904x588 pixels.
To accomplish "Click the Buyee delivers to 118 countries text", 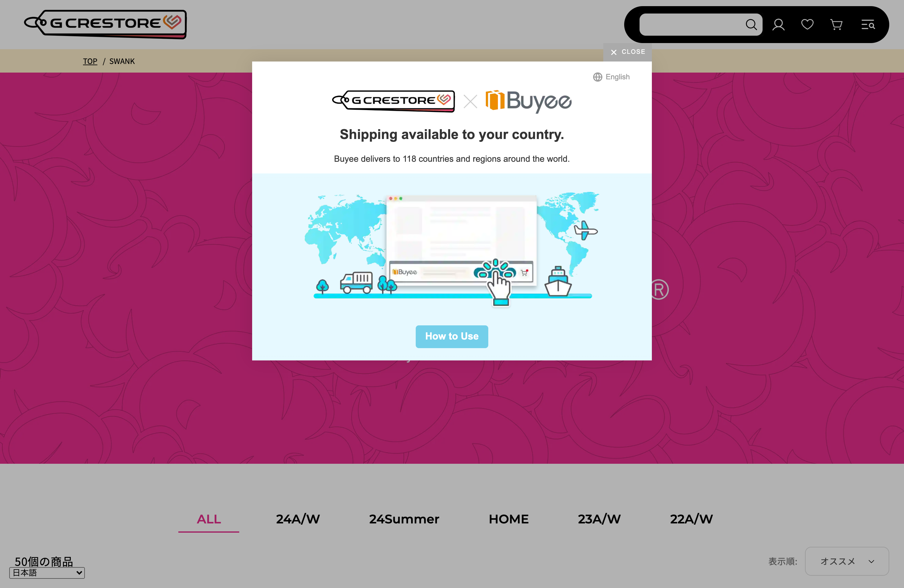I will tap(452, 159).
